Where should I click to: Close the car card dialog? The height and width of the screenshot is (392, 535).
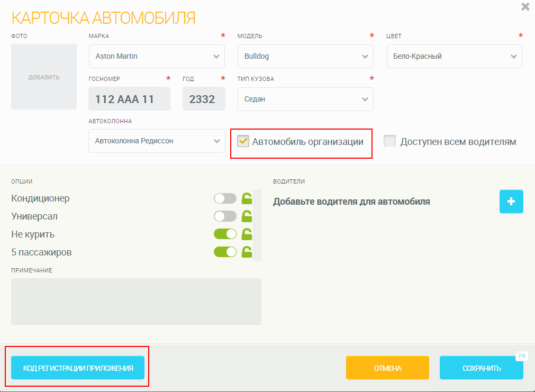[x=525, y=7]
